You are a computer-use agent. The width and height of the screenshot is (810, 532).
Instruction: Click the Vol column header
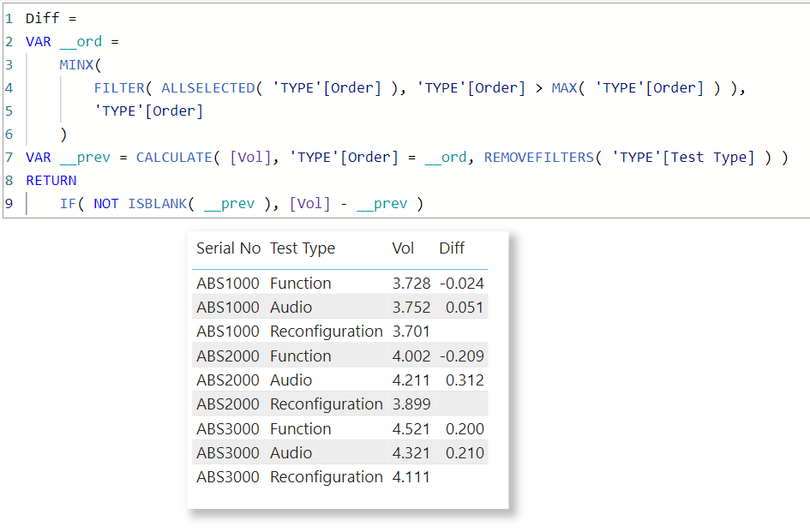(403, 248)
